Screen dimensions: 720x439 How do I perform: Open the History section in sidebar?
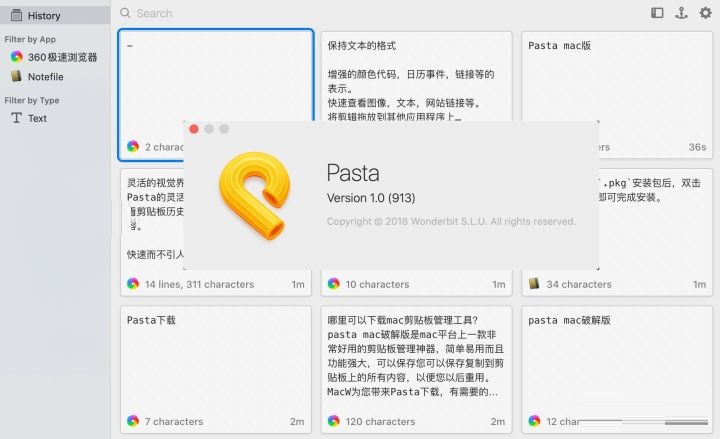55,16
